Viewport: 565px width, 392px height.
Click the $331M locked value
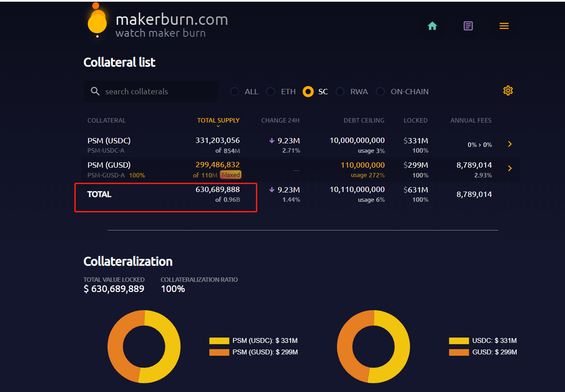tap(416, 141)
